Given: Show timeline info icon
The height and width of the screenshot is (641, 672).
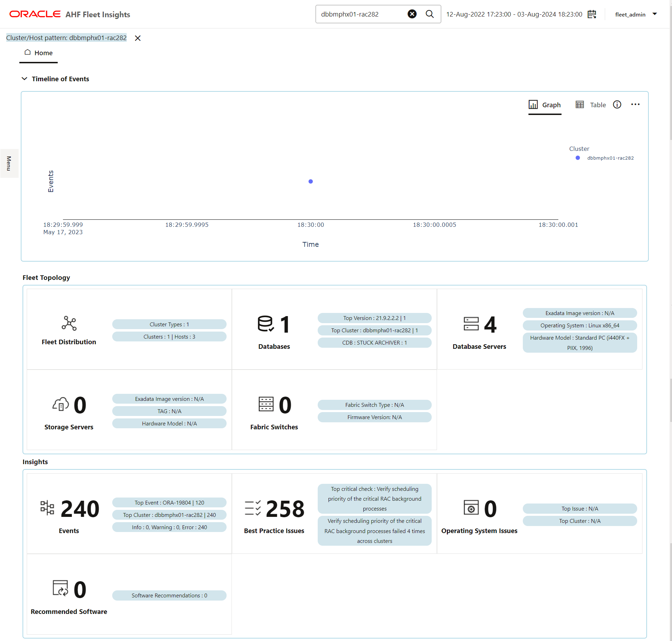Looking at the screenshot, I should [617, 104].
